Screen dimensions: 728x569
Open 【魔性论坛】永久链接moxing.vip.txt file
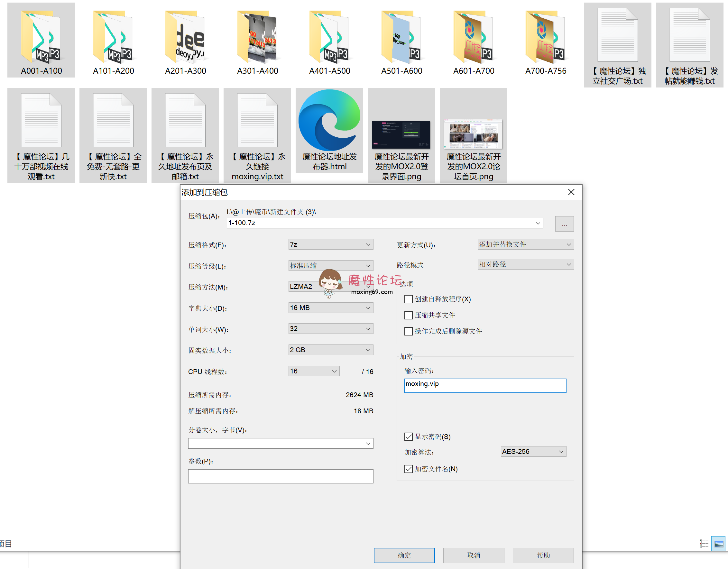tap(257, 122)
